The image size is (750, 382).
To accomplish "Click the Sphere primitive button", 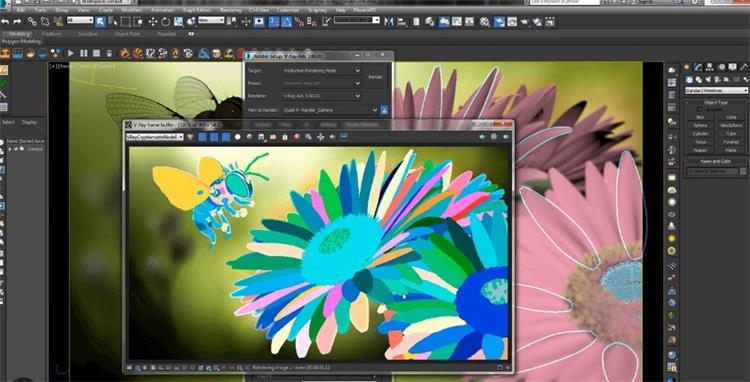I will 700,125.
